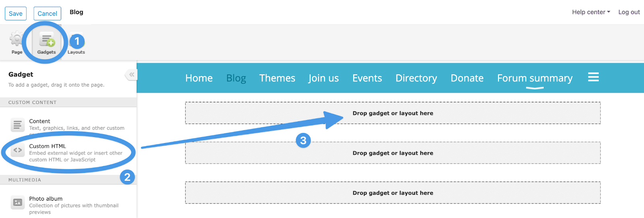Open the Donate navigation link
This screenshot has height=218, width=644.
click(x=467, y=78)
